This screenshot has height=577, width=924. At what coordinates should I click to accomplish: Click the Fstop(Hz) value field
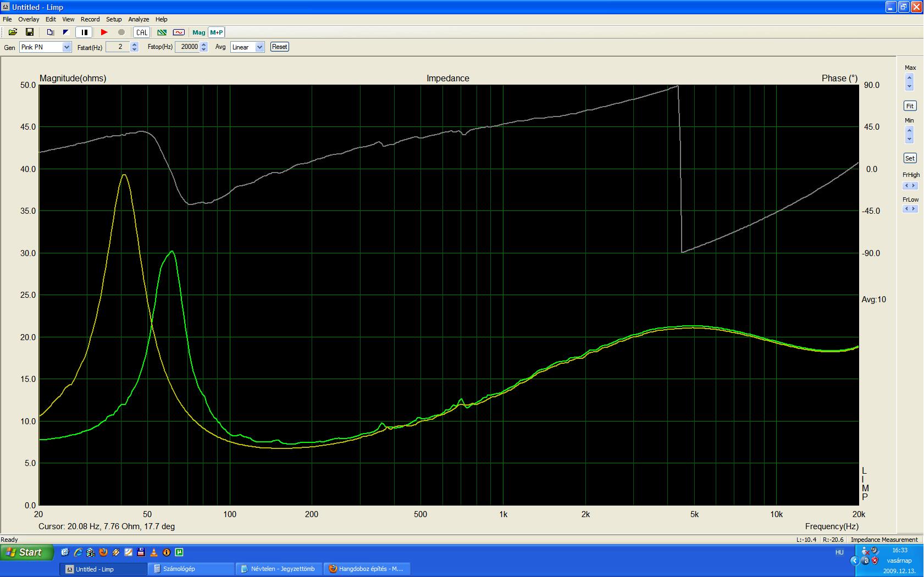[187, 47]
